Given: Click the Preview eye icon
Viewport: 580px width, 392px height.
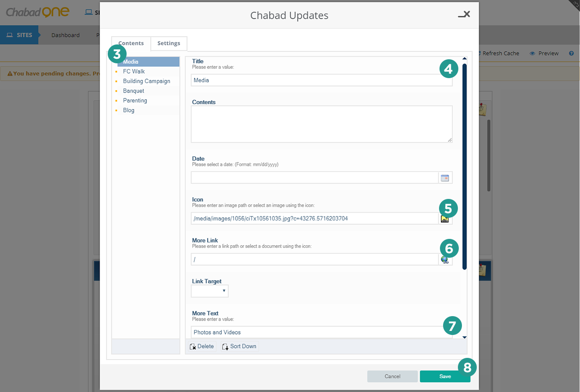Looking at the screenshot, I should 532,53.
